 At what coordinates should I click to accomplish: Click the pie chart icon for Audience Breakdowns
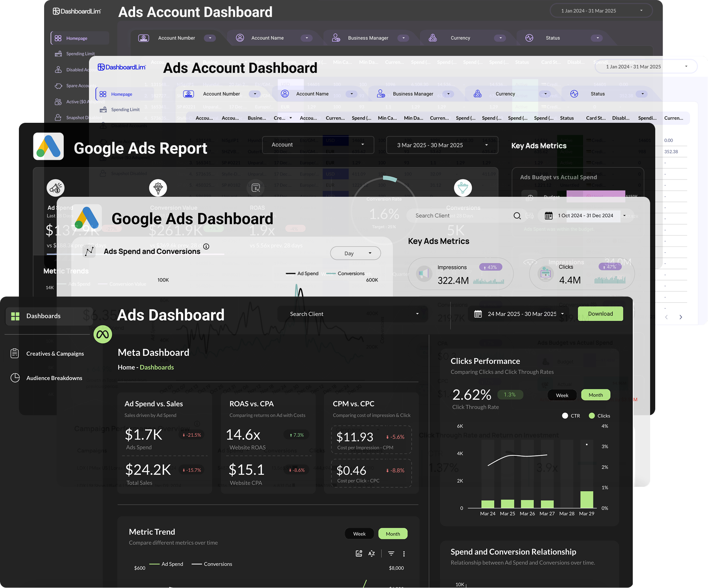click(15, 378)
